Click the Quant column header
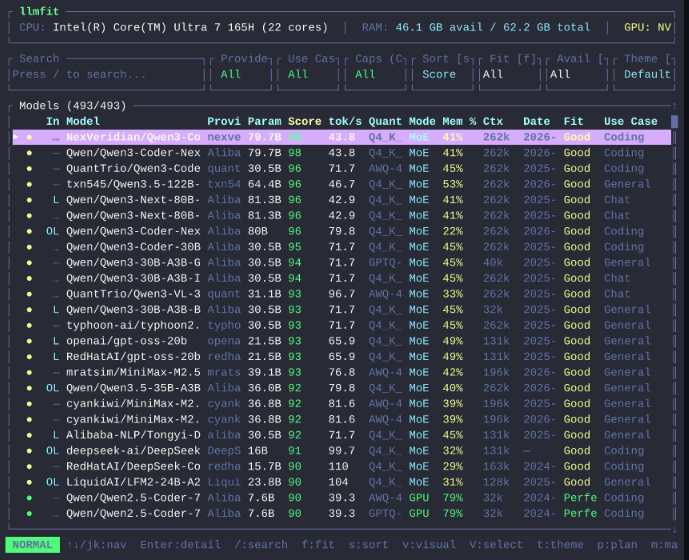Viewport: 689px width, 560px height. (385, 121)
